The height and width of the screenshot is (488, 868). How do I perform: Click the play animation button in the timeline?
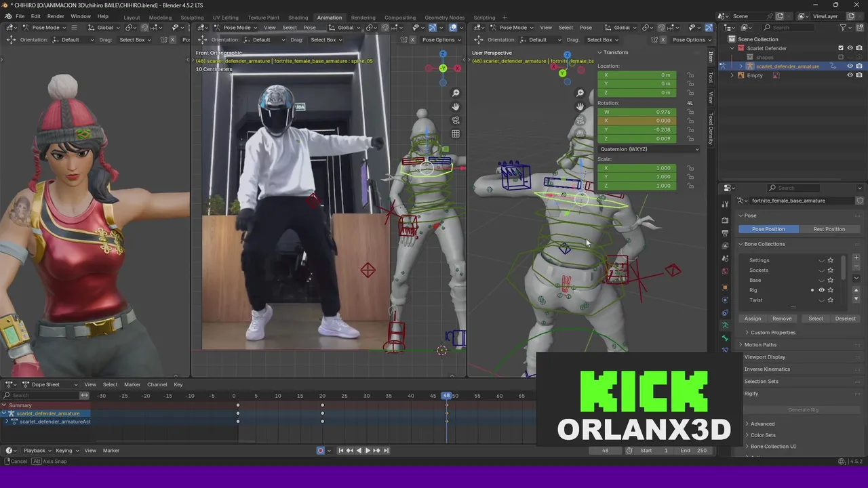pos(368,451)
